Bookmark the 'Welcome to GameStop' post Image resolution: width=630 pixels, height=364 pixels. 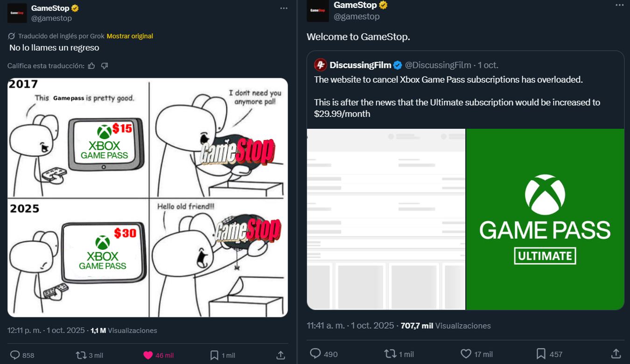541,354
